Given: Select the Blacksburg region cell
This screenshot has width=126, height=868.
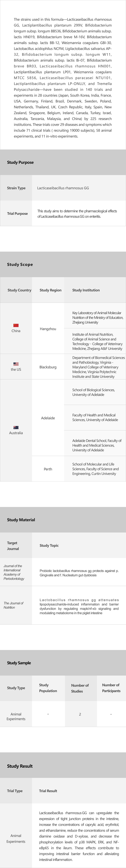Looking at the screenshot, I should (48, 367).
